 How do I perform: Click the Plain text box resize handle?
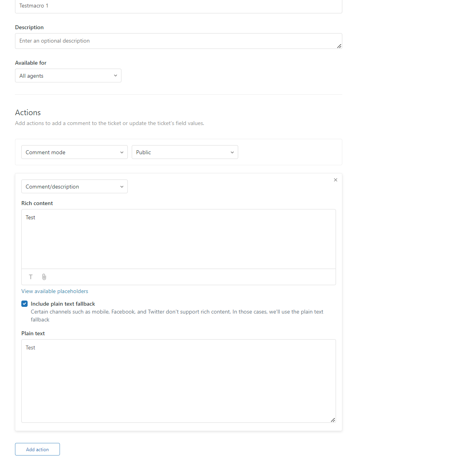pyautogui.click(x=333, y=420)
